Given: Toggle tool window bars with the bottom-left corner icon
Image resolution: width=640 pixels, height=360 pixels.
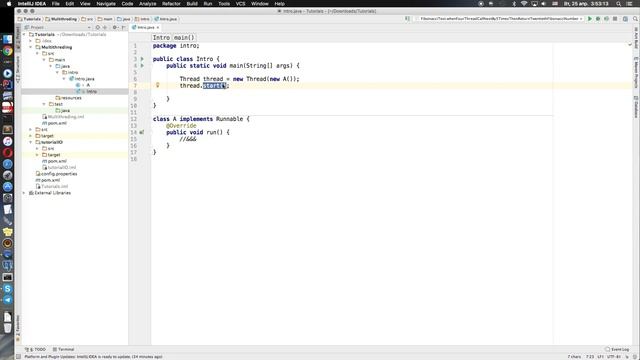Looking at the screenshot, I should 18,356.
